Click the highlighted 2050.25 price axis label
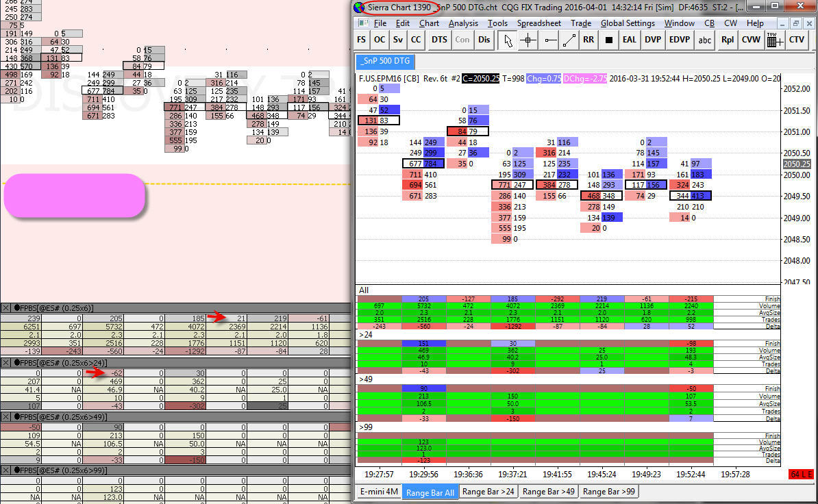This screenshot has height=504, width=818. pos(797,164)
